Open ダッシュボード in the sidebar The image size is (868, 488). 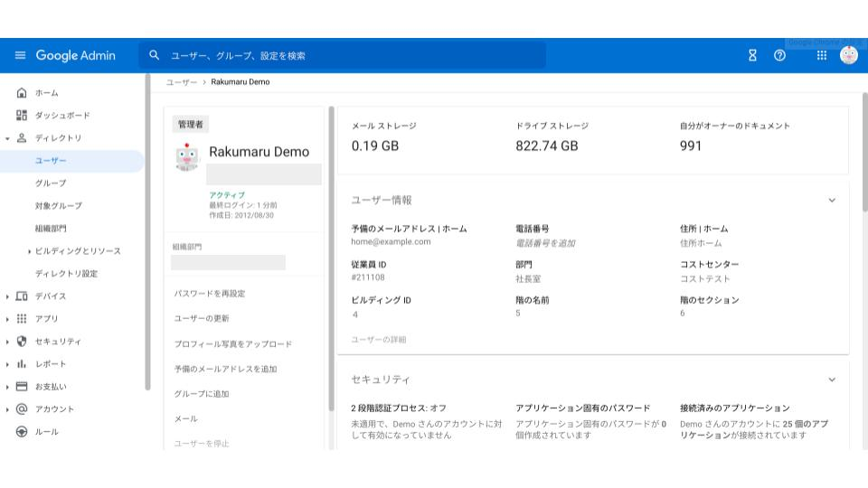pos(62,115)
